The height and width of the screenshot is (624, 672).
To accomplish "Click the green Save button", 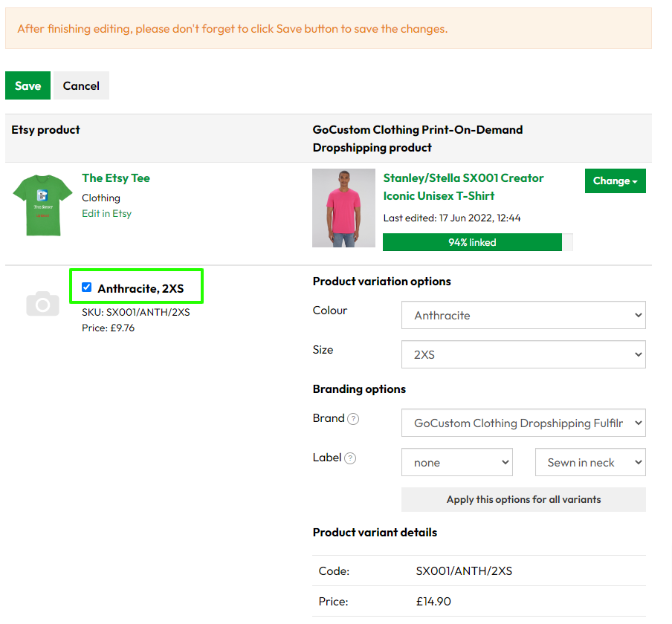I will tap(28, 85).
